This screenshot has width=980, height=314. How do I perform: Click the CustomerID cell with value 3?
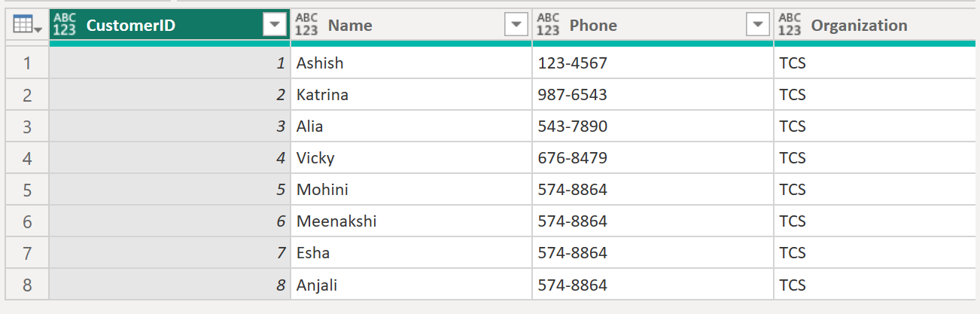[x=169, y=127]
